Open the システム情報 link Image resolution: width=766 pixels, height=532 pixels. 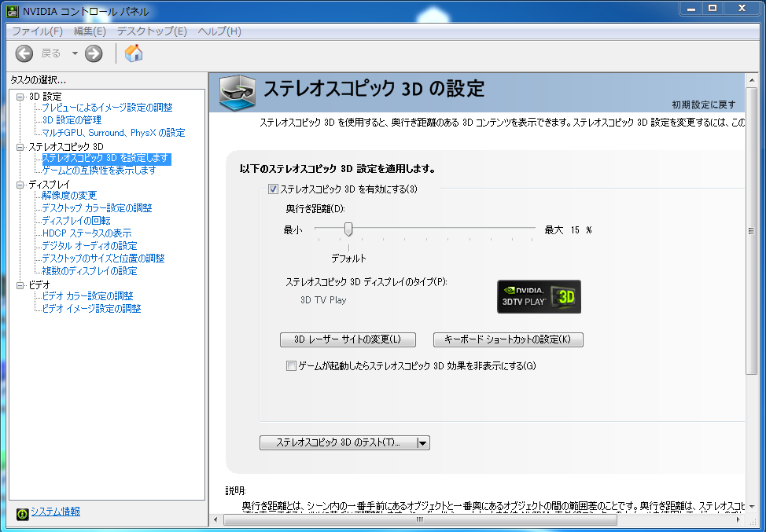[56, 512]
